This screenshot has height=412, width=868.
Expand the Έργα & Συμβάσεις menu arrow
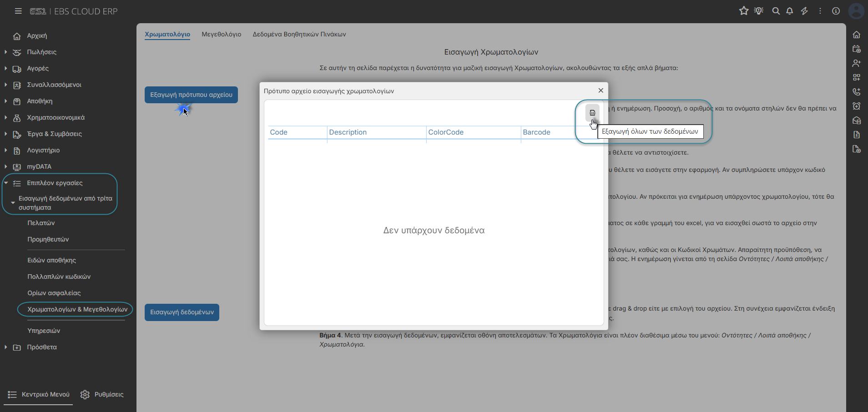click(5, 134)
